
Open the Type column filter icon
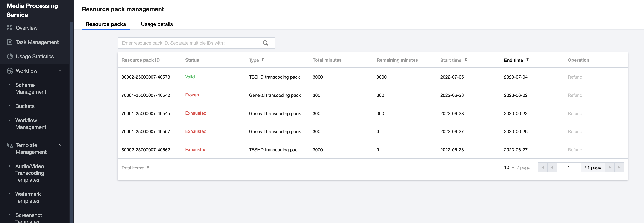tap(263, 60)
